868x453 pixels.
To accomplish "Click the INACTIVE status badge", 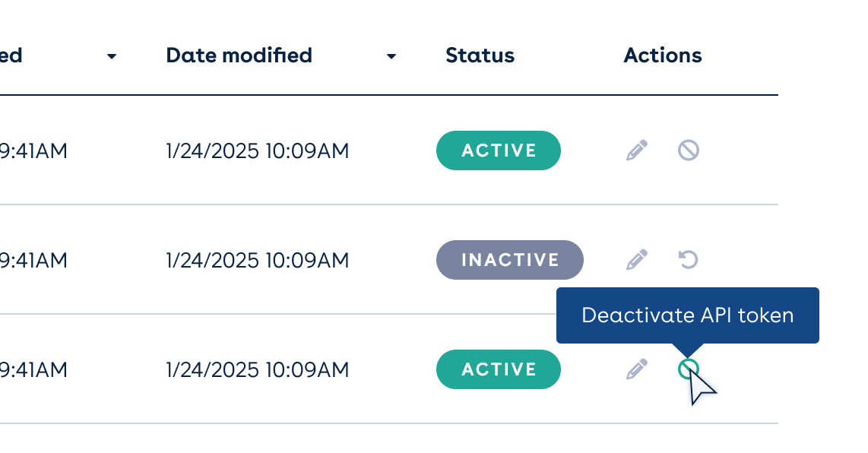I will [510, 260].
